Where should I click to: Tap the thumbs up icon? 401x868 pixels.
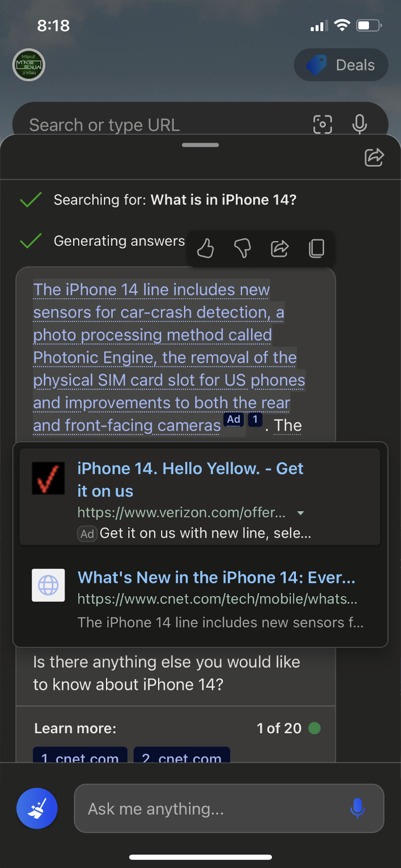pyautogui.click(x=206, y=248)
